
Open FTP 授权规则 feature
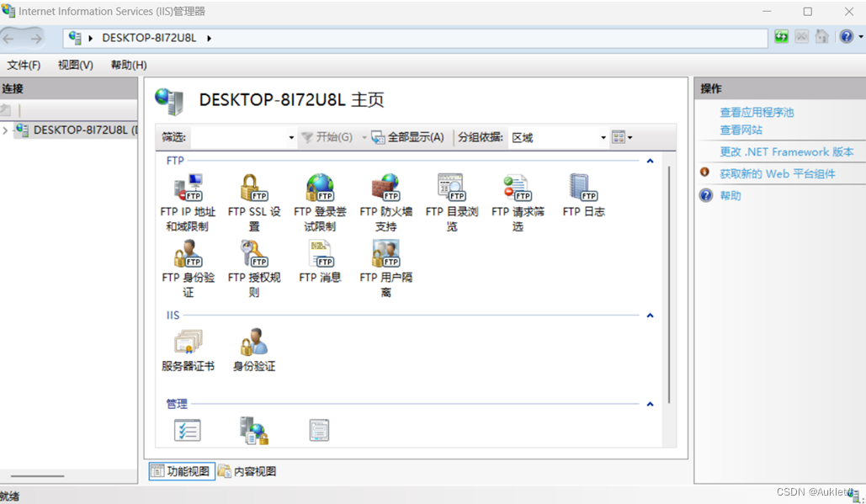(254, 269)
